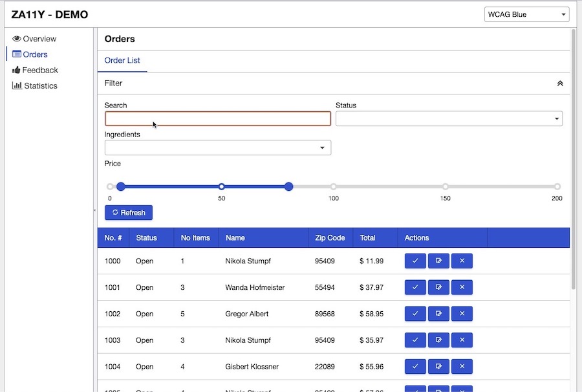Edit order 1002 via edit icon
This screenshot has height=392, width=582.
(438, 314)
